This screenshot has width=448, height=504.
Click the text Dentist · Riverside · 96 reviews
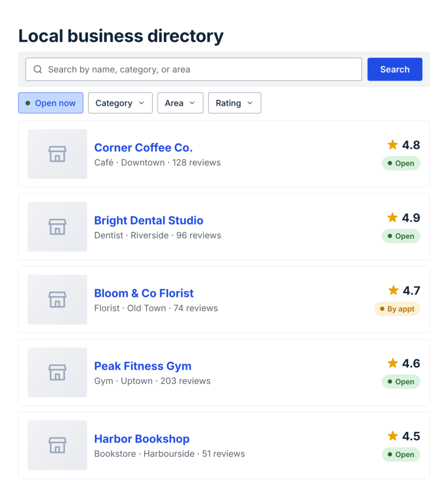[158, 235]
